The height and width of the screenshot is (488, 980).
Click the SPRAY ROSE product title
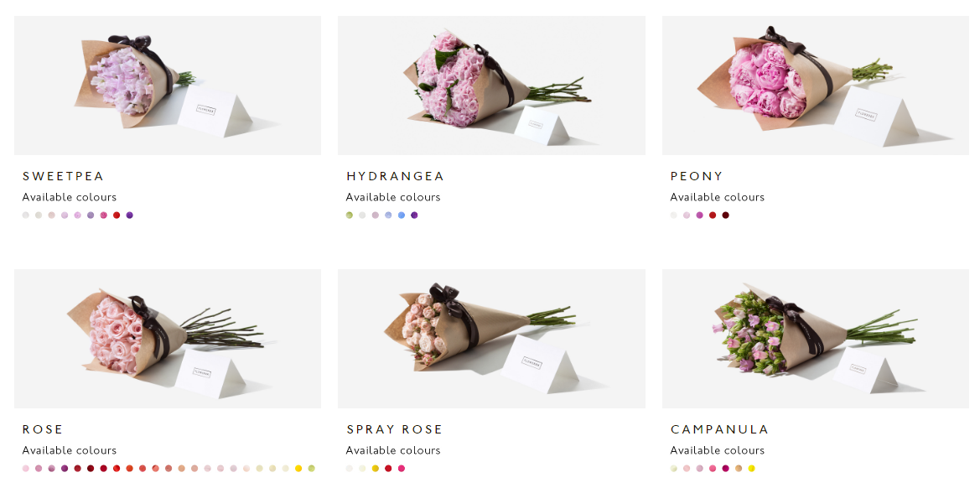pyautogui.click(x=394, y=429)
